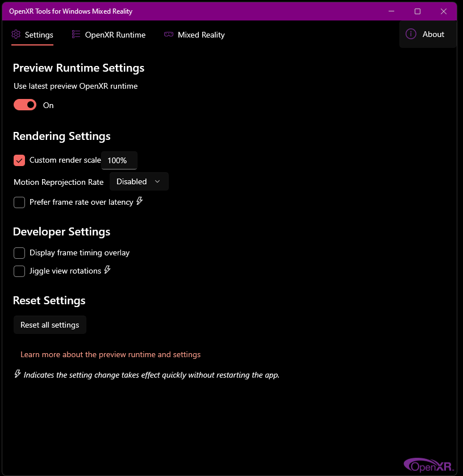Open the Settings tab
Screen dimensions: 463x476
click(32, 35)
